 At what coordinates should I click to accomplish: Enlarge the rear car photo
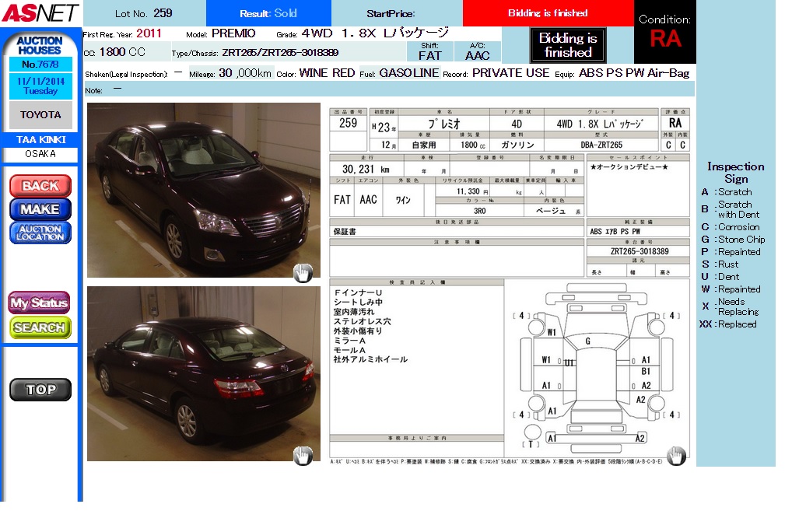pyautogui.click(x=203, y=373)
